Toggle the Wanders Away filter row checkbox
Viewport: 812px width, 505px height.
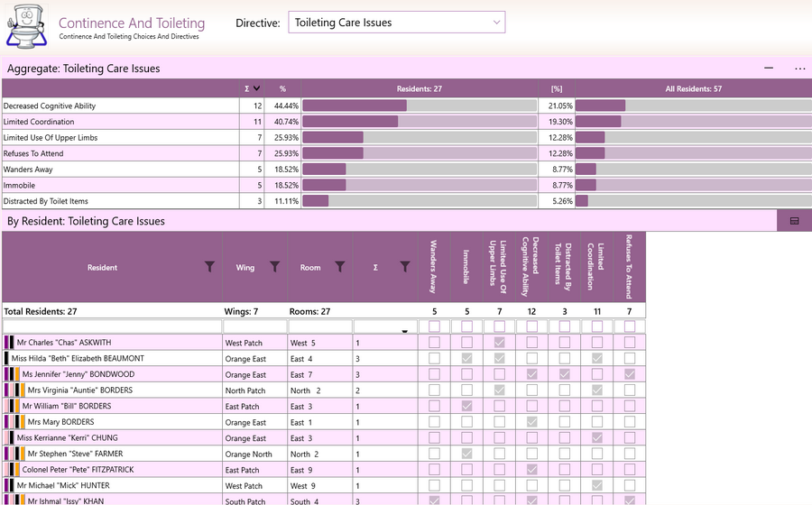[435, 326]
